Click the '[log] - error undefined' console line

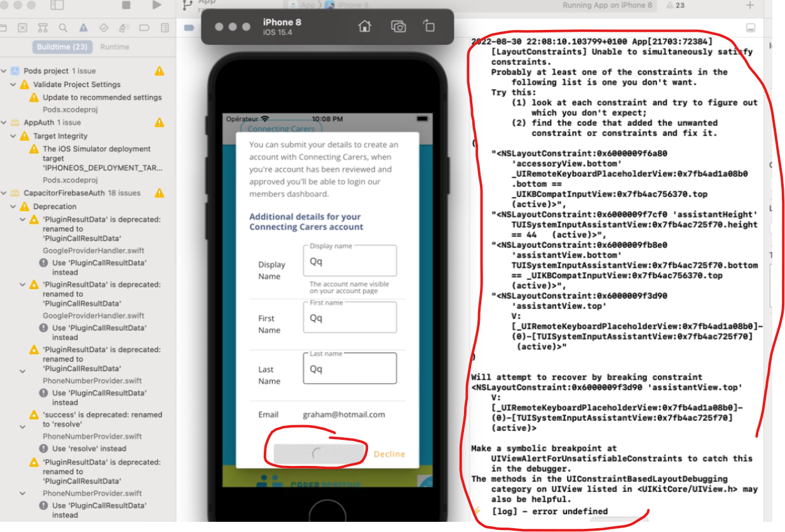(550, 512)
